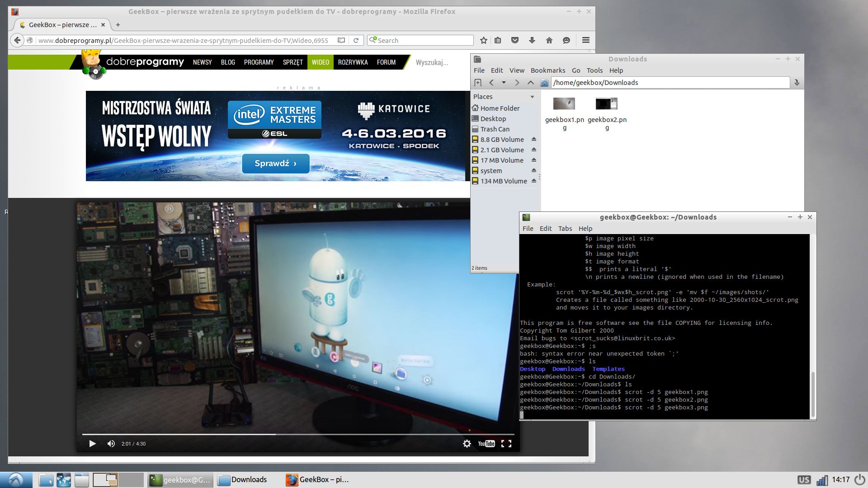Open Tabs menu in terminal
This screenshot has width=868, height=488.
[x=565, y=229]
